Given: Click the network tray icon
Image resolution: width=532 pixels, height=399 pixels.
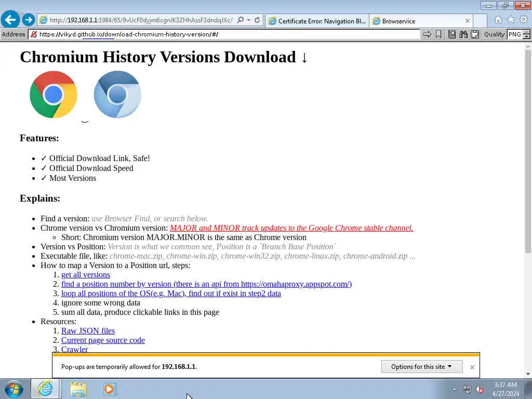Looking at the screenshot, I should click(467, 390).
